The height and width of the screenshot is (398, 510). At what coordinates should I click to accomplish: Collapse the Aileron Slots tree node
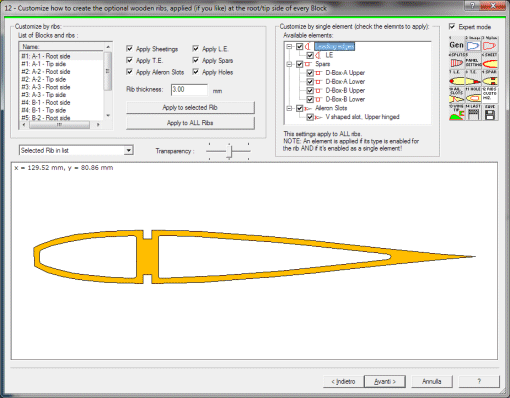pyautogui.click(x=289, y=108)
